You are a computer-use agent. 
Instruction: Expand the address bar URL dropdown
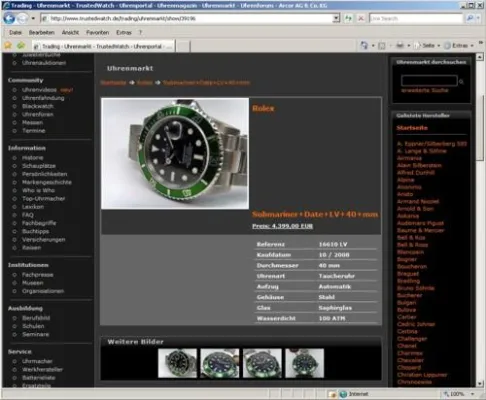(336, 18)
